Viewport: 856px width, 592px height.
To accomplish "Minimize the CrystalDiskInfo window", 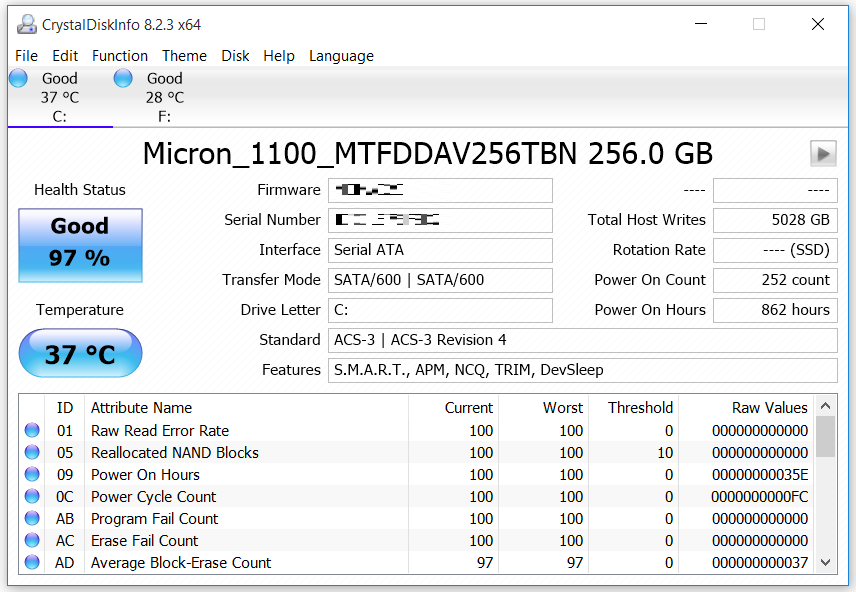I will (x=701, y=24).
